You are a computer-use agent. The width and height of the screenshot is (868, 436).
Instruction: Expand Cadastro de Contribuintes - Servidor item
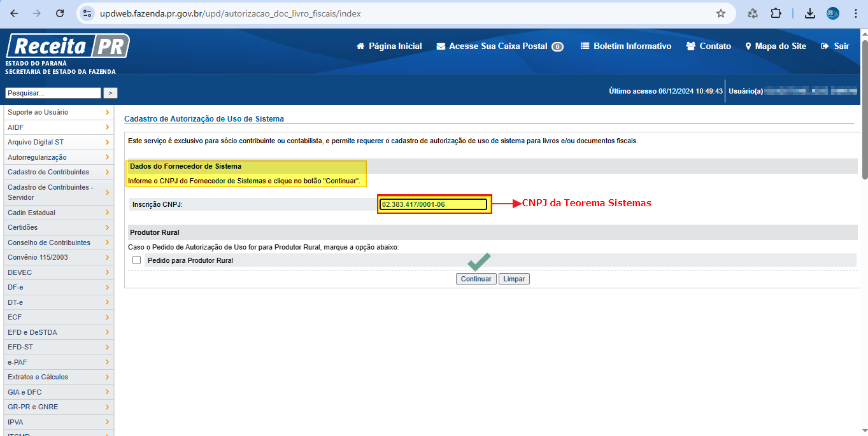tap(59, 192)
